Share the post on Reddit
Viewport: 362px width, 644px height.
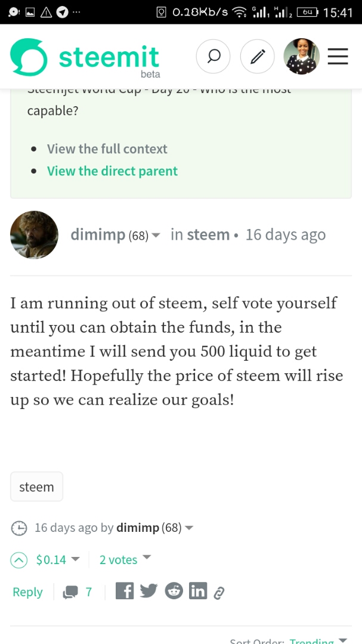(x=174, y=592)
